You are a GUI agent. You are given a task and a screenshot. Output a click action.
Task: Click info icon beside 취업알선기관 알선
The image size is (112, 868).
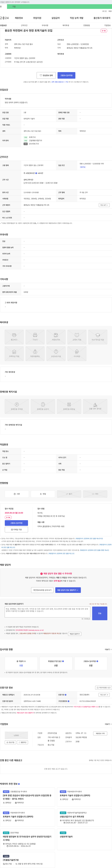(x=63, y=661)
